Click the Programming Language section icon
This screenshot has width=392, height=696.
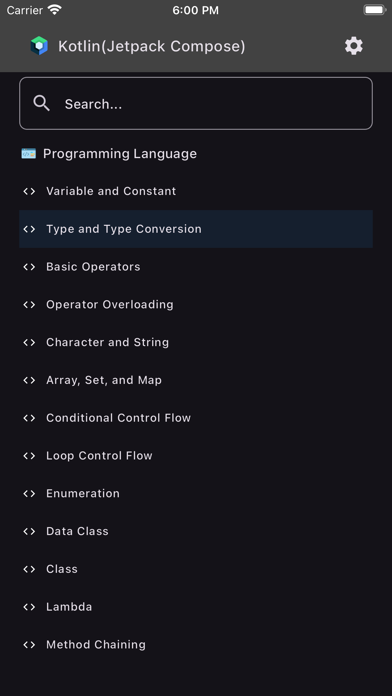pos(29,154)
